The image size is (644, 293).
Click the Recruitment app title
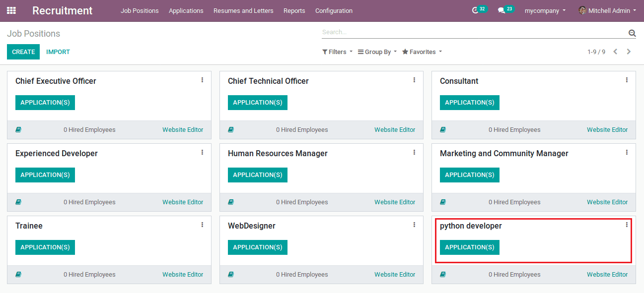coord(63,10)
